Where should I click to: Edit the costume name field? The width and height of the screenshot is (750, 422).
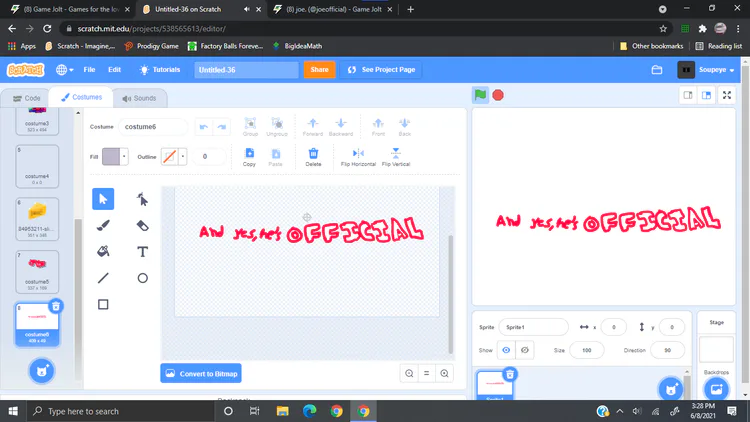click(x=153, y=127)
